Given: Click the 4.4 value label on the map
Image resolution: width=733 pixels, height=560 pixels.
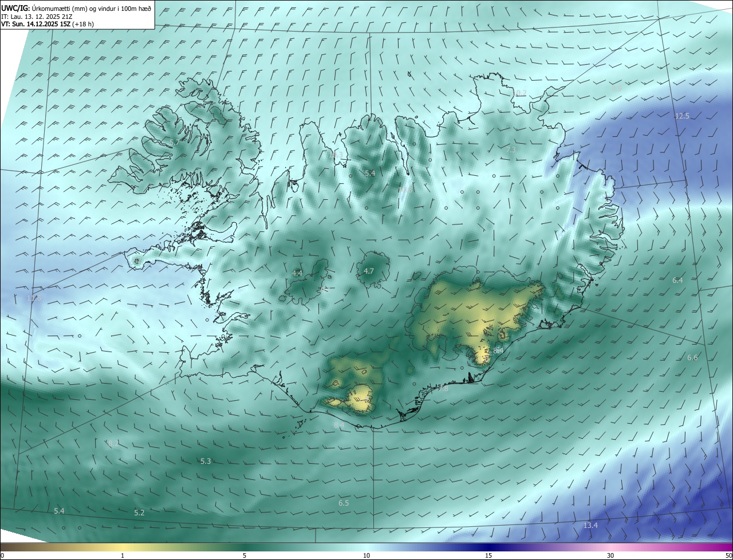Looking at the screenshot, I should point(297,273).
